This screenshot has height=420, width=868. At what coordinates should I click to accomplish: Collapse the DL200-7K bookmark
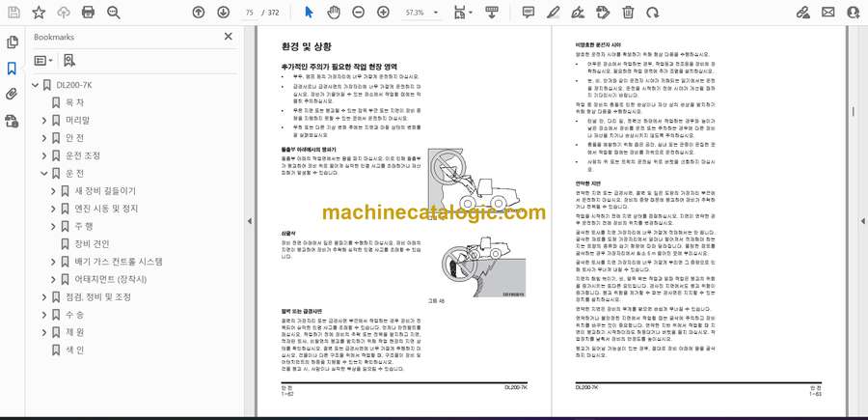[x=36, y=85]
